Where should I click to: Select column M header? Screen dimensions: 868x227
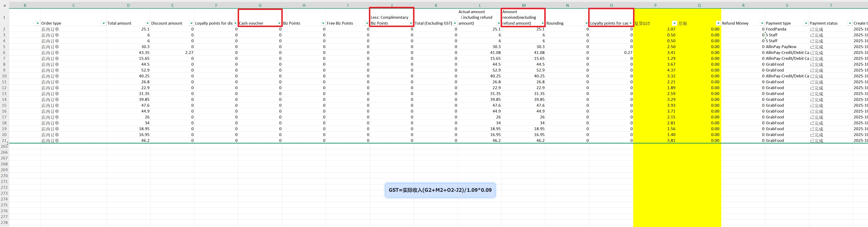tap(523, 5)
